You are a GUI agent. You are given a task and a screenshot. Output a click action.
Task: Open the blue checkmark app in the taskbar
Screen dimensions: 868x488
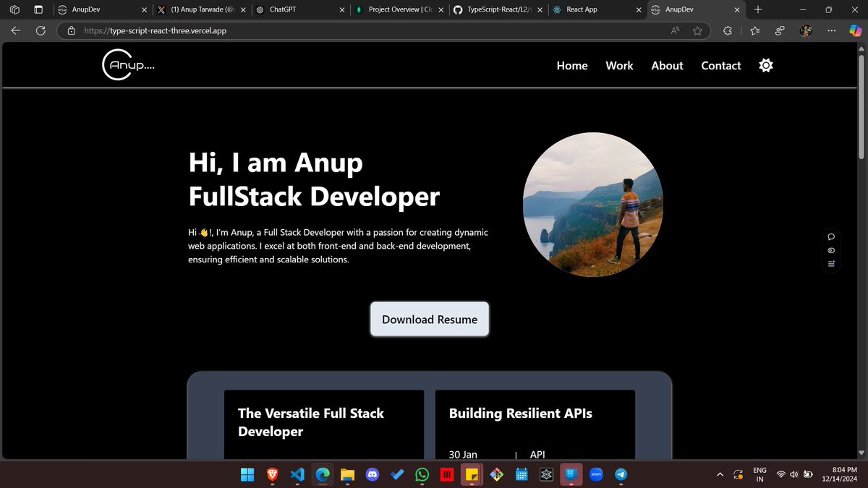coord(397,474)
